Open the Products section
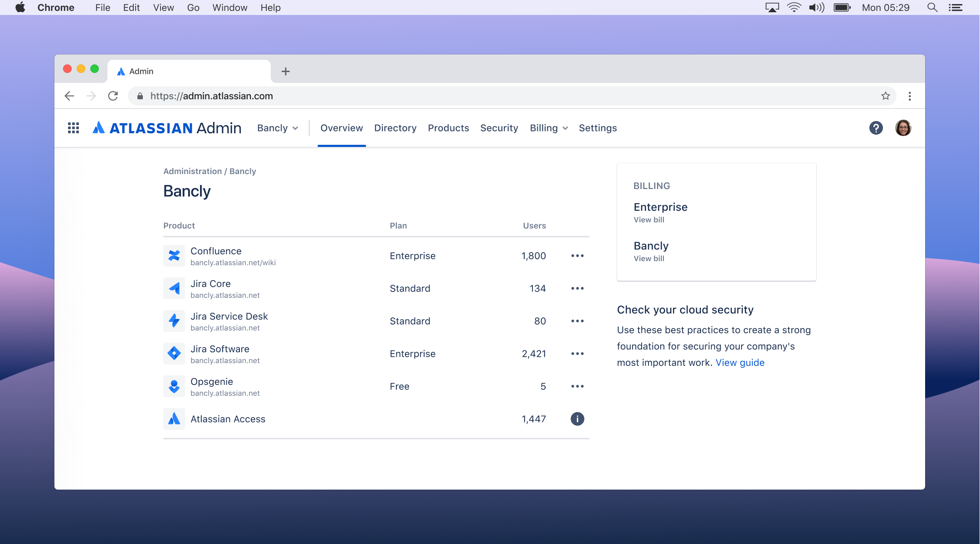This screenshot has height=544, width=980. tap(448, 128)
